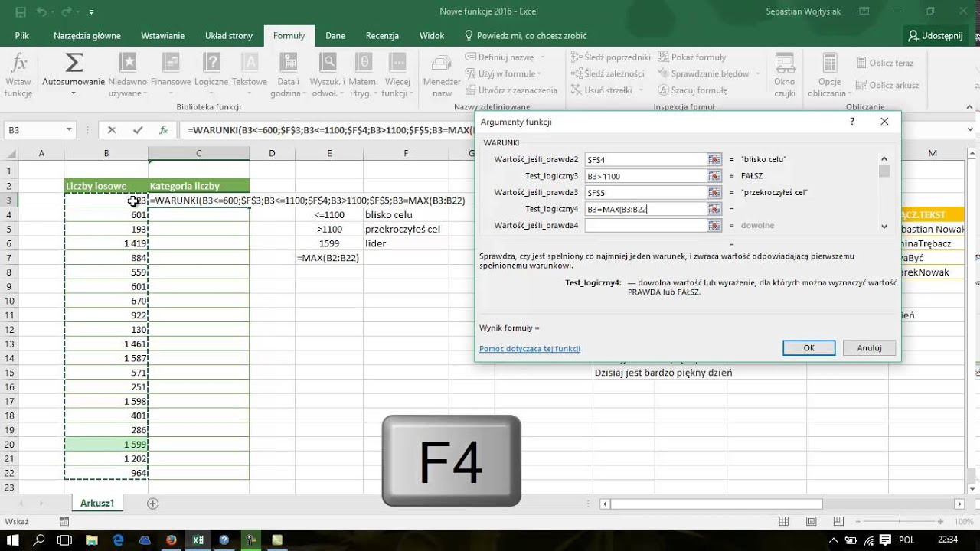Open Użyj w formule dropdown

[x=539, y=73]
